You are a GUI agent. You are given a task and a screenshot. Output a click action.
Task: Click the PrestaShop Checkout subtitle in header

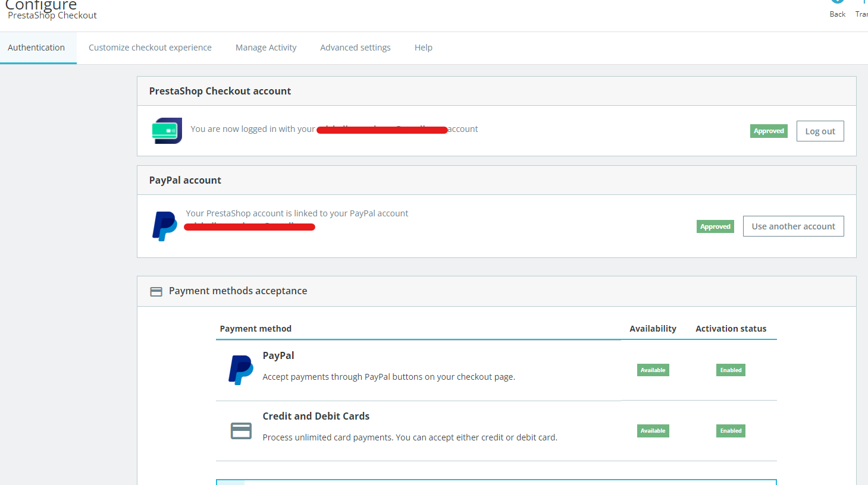(52, 15)
